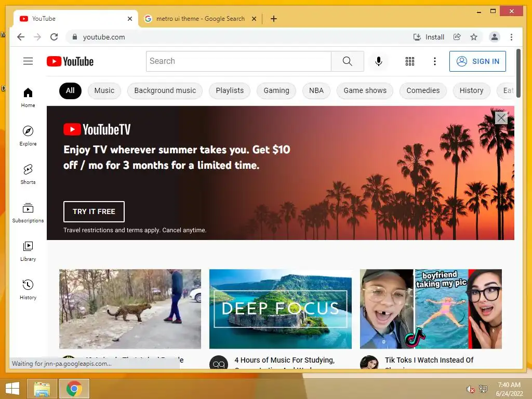Open channel avatar beside 4 Hours of Music
The height and width of the screenshot is (399, 532).
click(219, 362)
